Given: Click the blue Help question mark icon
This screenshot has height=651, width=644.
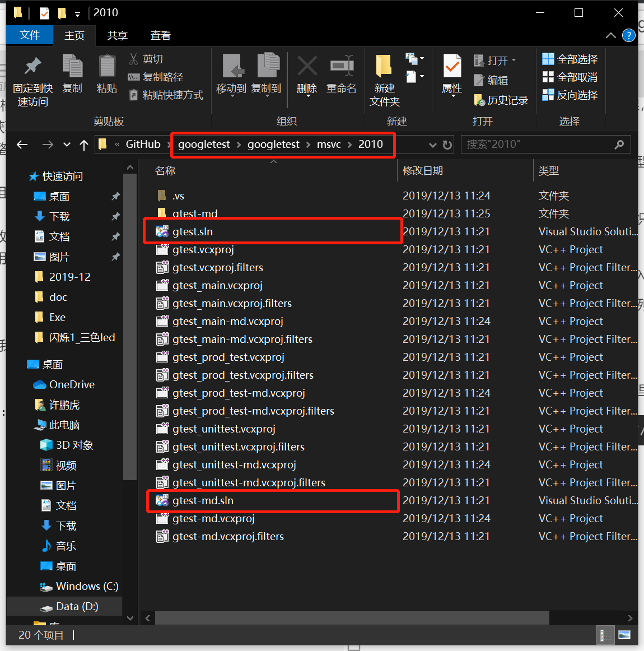Looking at the screenshot, I should pos(629,35).
